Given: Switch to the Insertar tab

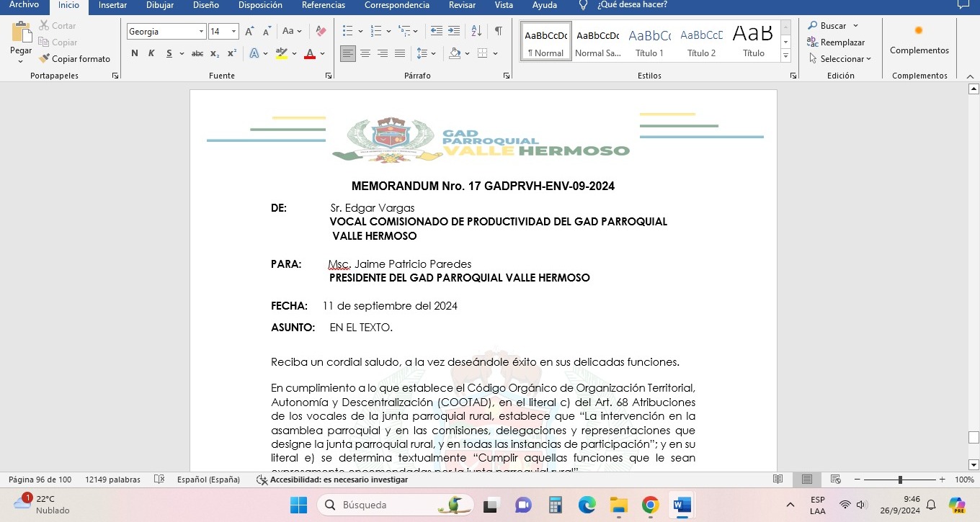Looking at the screenshot, I should pos(112,5).
